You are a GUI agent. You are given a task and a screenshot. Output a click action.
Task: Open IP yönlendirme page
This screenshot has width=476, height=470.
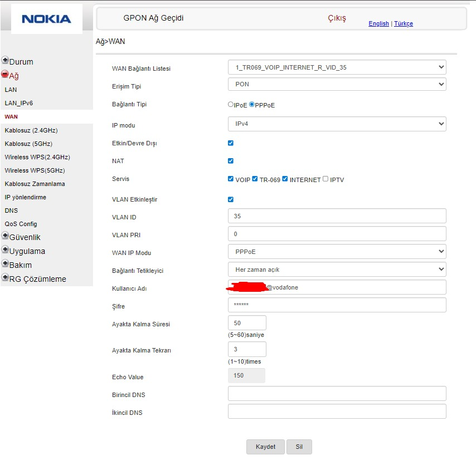(25, 197)
